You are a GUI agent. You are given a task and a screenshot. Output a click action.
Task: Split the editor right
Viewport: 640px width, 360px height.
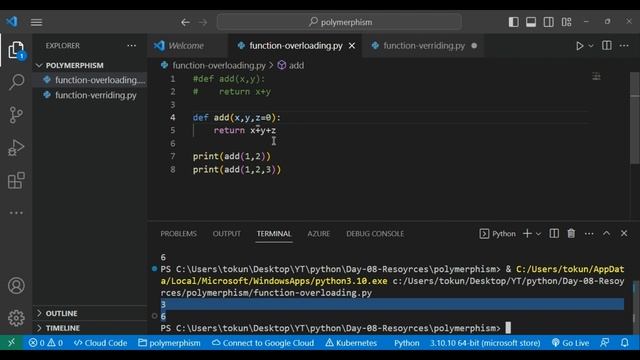click(x=607, y=46)
